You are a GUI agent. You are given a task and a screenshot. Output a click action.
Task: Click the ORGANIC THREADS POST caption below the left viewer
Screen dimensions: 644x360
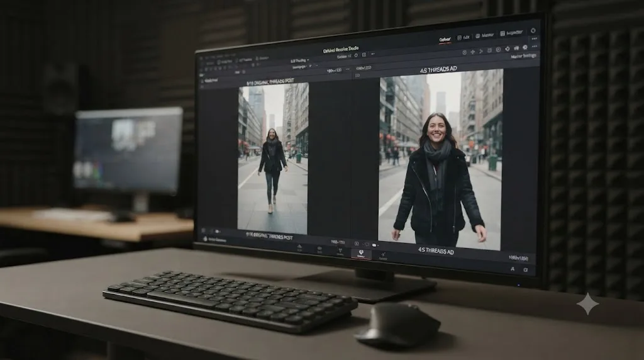pyautogui.click(x=269, y=237)
